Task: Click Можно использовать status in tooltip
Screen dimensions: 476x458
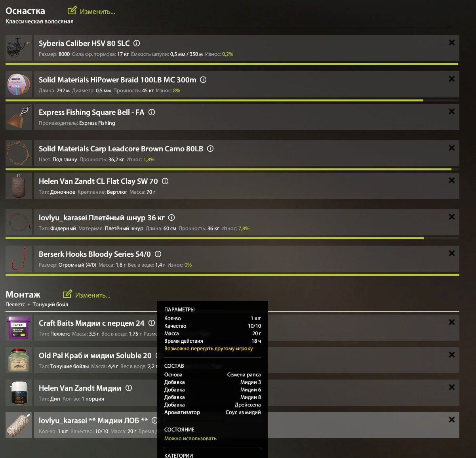Action: [190, 439]
